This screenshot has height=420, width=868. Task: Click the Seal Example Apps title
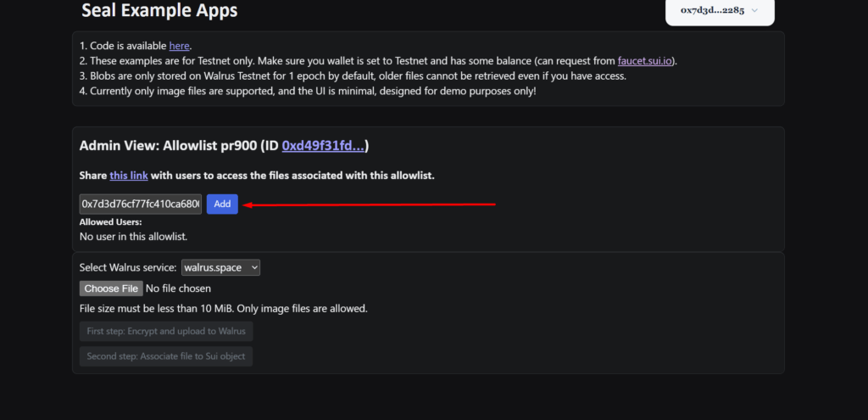pos(159,10)
